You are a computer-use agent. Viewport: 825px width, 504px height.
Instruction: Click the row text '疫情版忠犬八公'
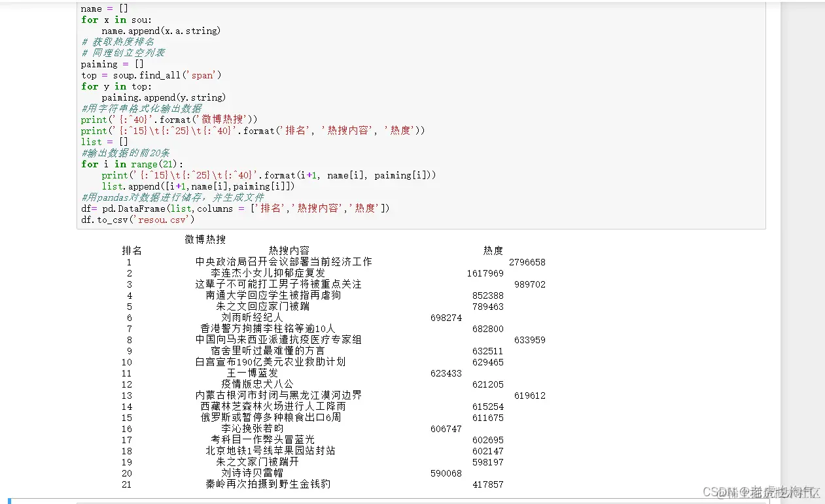(x=258, y=384)
